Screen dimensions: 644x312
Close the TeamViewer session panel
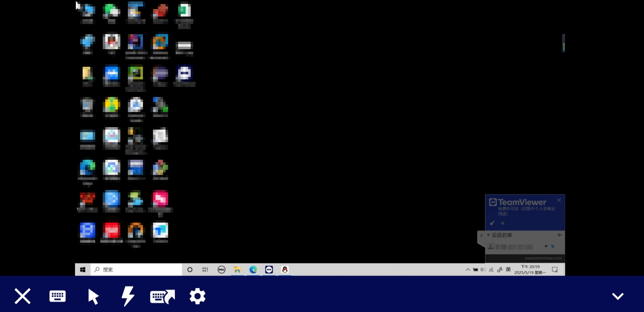point(559,200)
